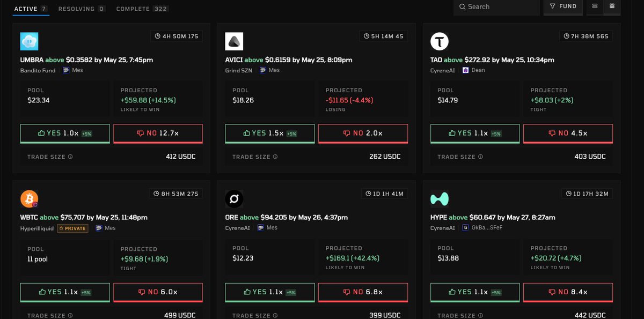Image resolution: width=644 pixels, height=319 pixels.
Task: Open the AVICI token logo
Action: [234, 41]
